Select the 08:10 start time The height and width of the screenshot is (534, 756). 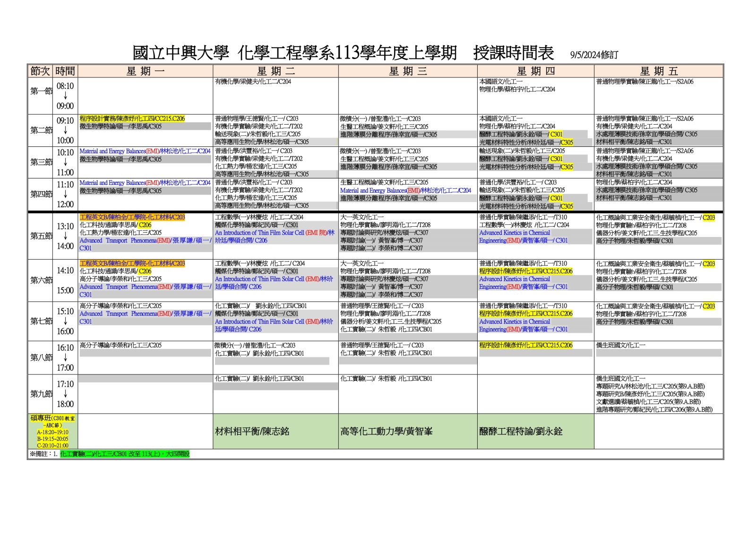point(65,86)
